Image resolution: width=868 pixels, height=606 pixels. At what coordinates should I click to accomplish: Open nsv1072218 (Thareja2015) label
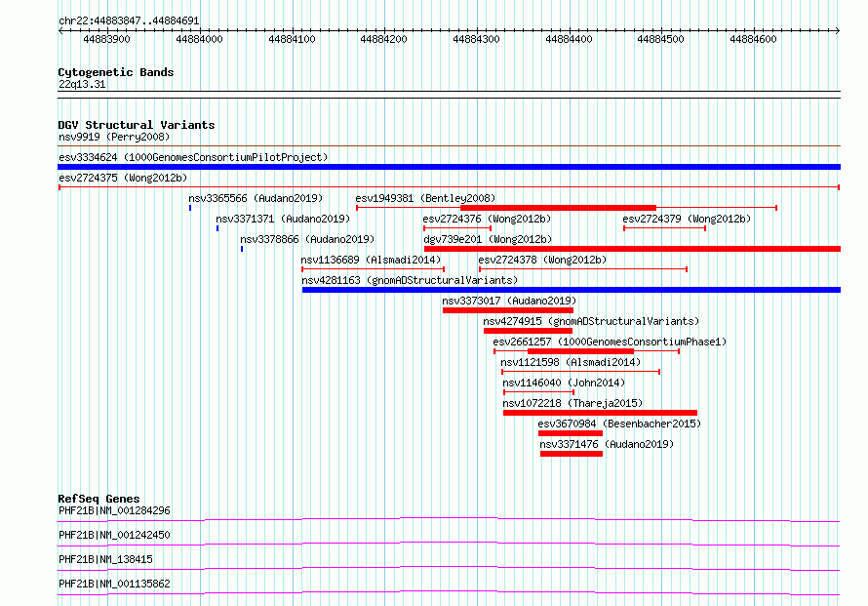click(x=572, y=403)
